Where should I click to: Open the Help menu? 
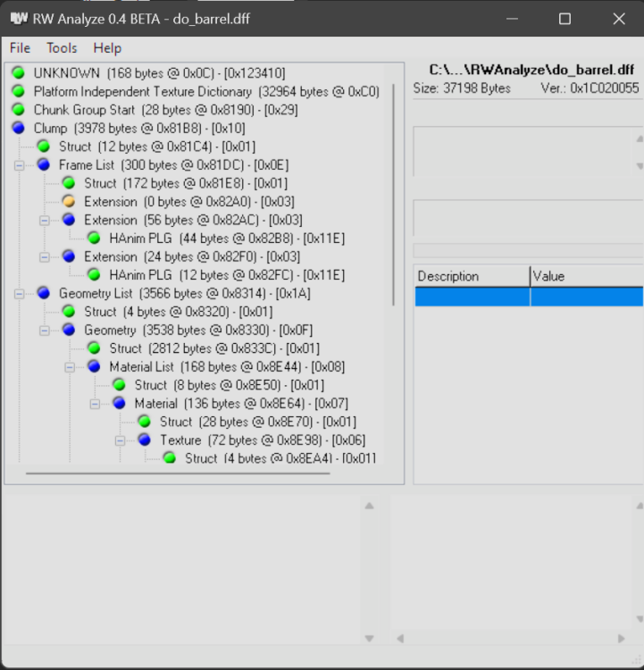click(x=107, y=48)
